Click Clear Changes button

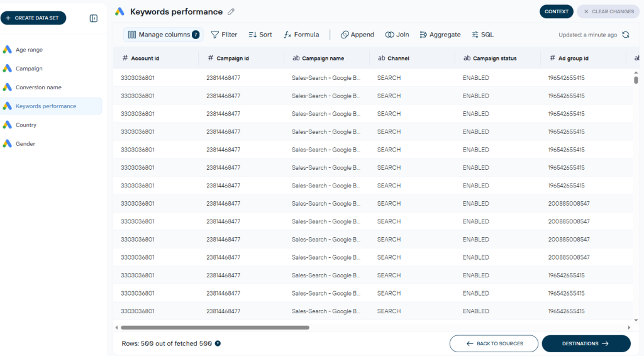pos(608,11)
